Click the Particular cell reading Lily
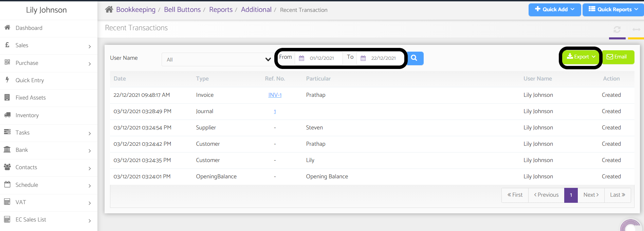This screenshot has width=644, height=231. point(310,160)
